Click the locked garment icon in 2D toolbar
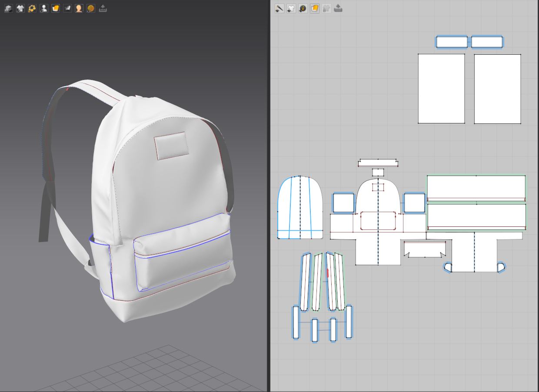 pyautogui.click(x=326, y=8)
